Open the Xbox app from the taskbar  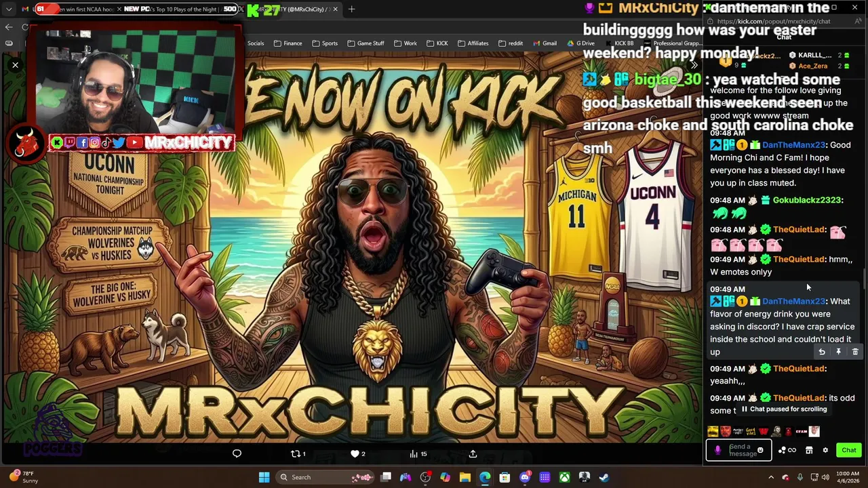click(x=564, y=477)
